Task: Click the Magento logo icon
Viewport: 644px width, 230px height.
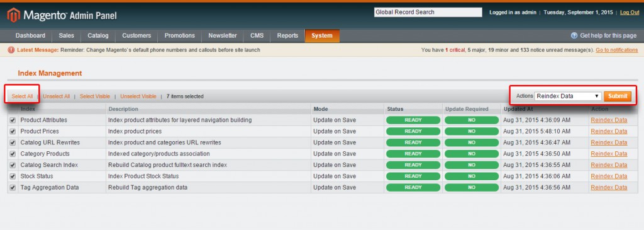Action: click(x=14, y=15)
